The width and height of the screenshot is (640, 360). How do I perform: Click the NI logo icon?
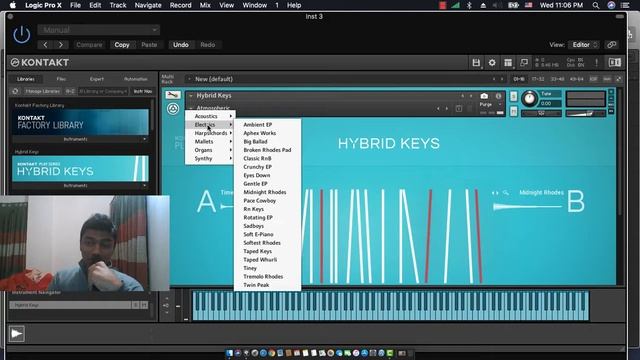coord(615,62)
